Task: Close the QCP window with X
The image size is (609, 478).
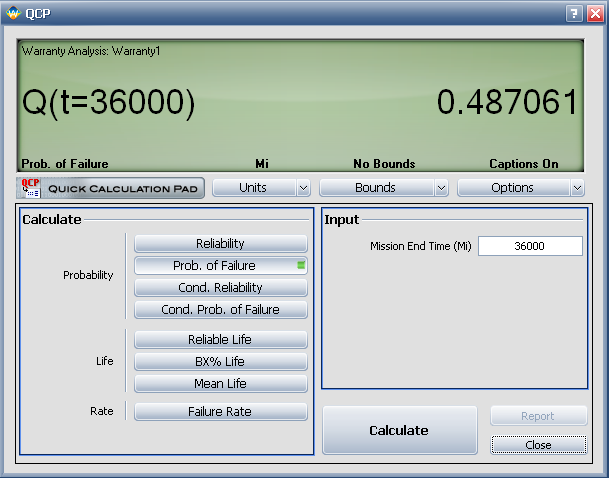Action: point(593,13)
